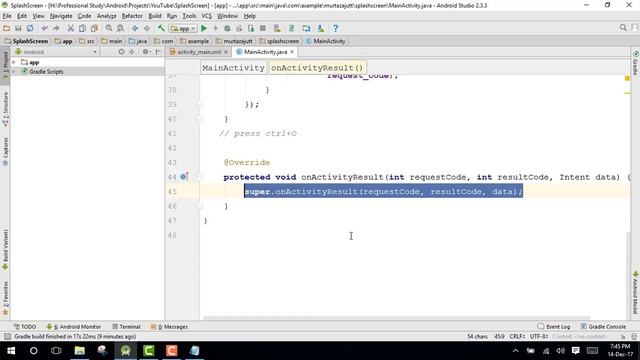Viewport: 640px width, 360px height.
Task: Click the Save All toolbar icon
Action: (x=18, y=28)
